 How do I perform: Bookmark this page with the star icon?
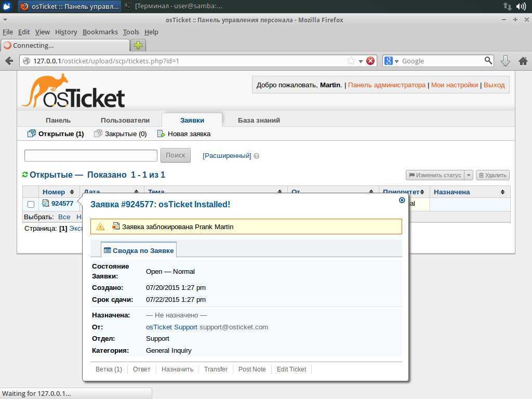pos(351,61)
